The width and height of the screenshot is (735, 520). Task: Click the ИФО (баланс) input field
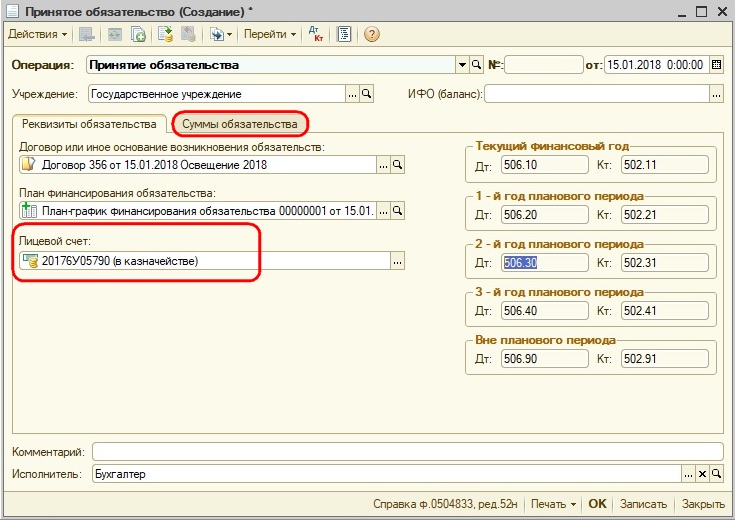[x=597, y=94]
